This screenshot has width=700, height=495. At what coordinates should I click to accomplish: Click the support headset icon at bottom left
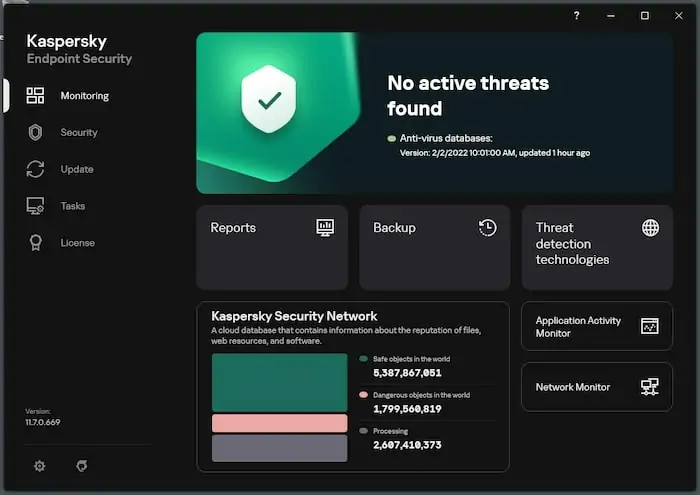(x=82, y=466)
